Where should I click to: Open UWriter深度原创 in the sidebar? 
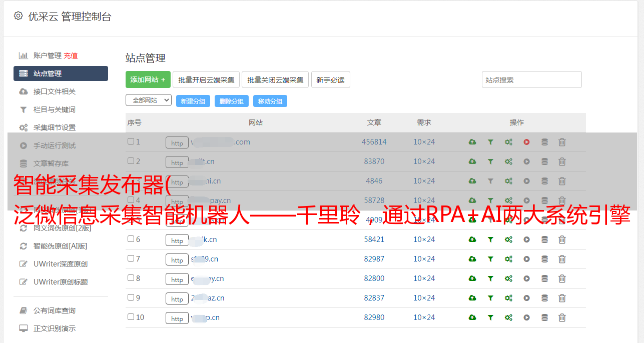coord(61,264)
